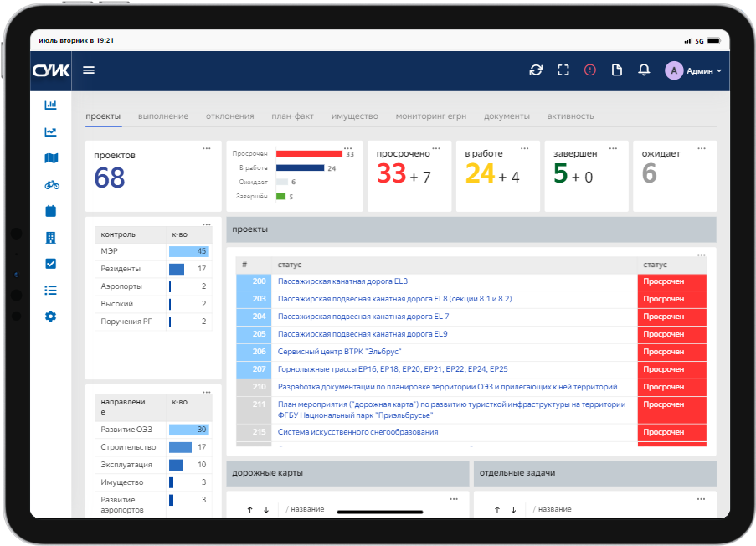Switch to имущество tab

(x=355, y=116)
